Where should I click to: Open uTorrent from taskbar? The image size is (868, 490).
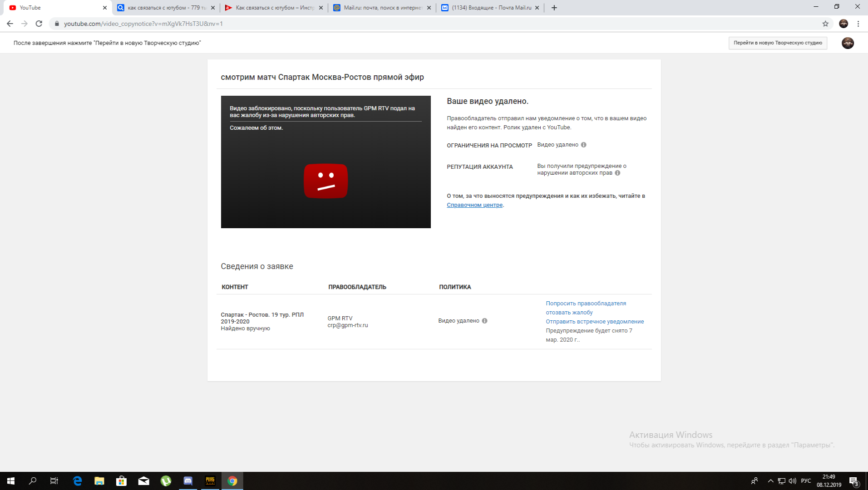pos(166,481)
